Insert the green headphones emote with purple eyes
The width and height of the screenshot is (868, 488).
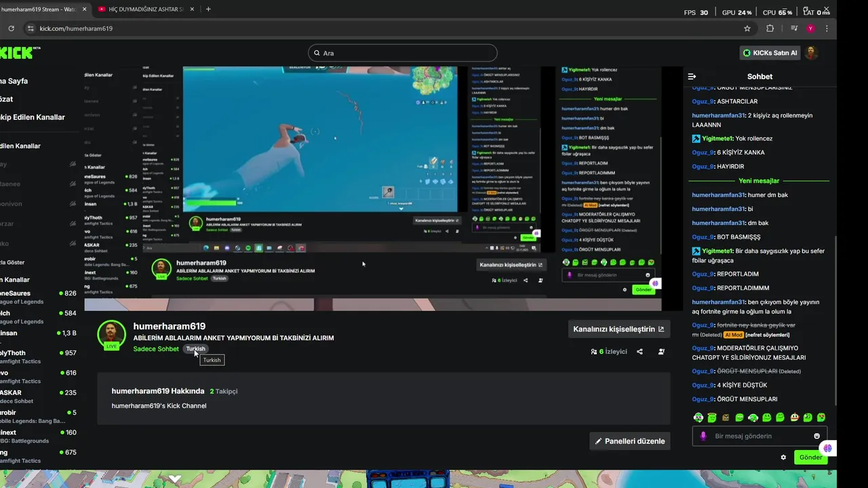coord(698,418)
